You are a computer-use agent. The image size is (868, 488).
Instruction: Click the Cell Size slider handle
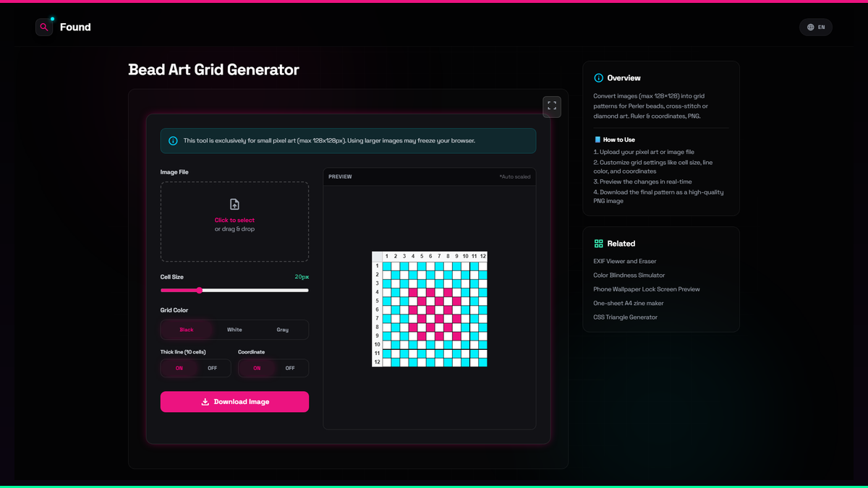[x=200, y=290]
